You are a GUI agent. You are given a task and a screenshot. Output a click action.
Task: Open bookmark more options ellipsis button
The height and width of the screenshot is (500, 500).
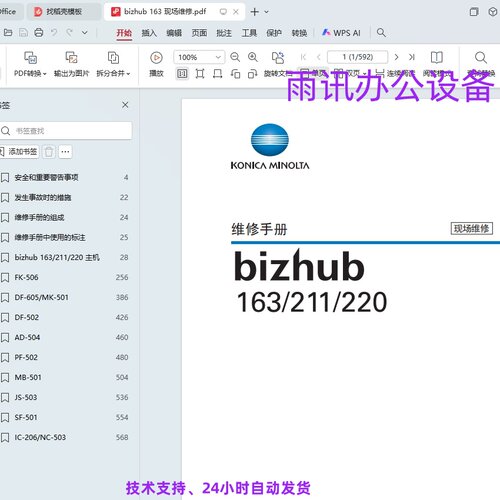point(65,152)
